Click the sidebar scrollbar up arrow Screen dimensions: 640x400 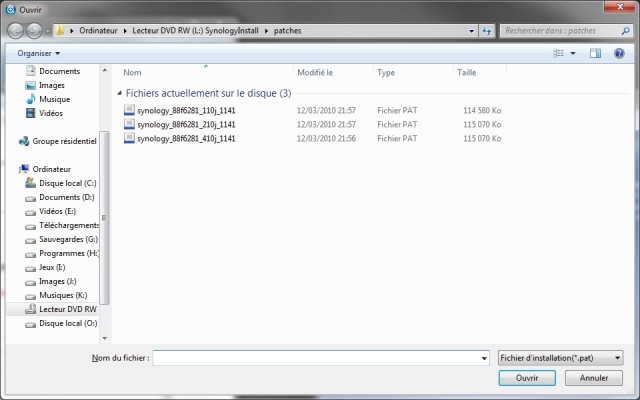(104, 70)
